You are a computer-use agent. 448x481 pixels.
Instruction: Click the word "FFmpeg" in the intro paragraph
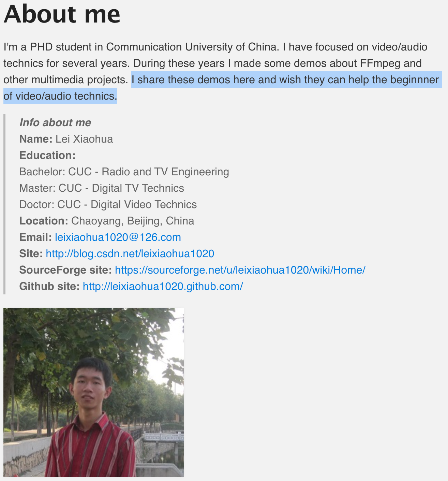(x=380, y=63)
